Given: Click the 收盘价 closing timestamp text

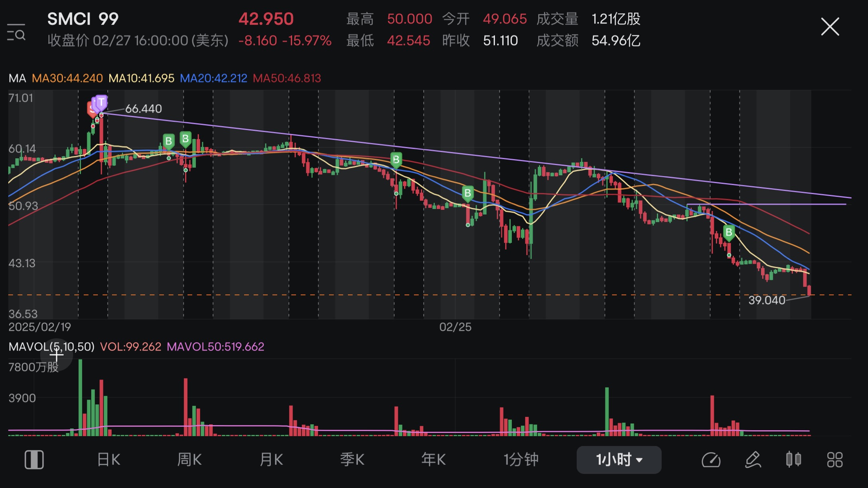Looking at the screenshot, I should (138, 41).
